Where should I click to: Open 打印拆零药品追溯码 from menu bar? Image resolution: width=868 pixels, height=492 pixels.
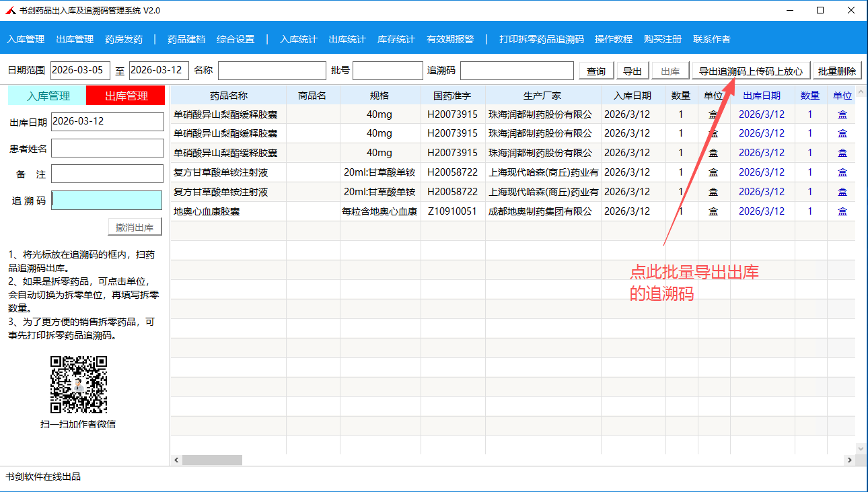point(541,39)
